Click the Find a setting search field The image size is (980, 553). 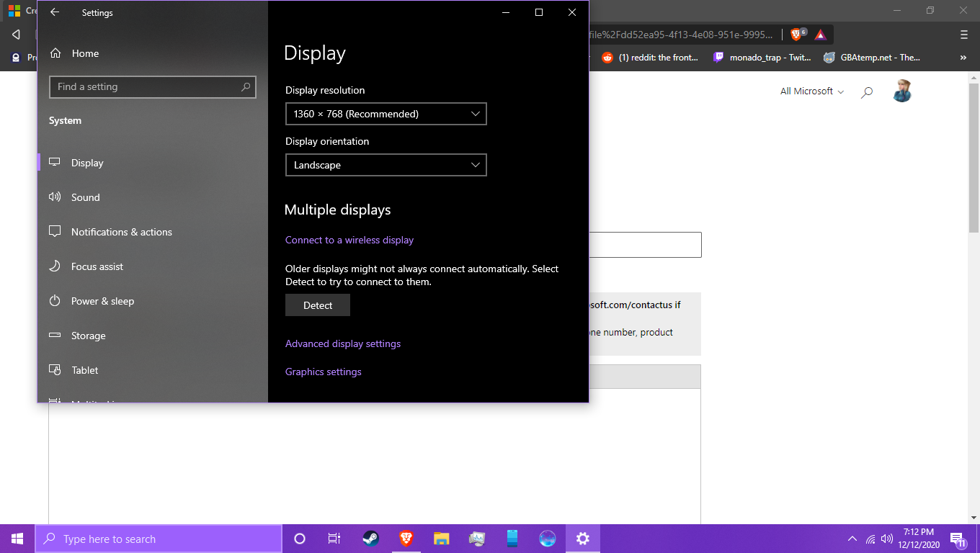153,86
